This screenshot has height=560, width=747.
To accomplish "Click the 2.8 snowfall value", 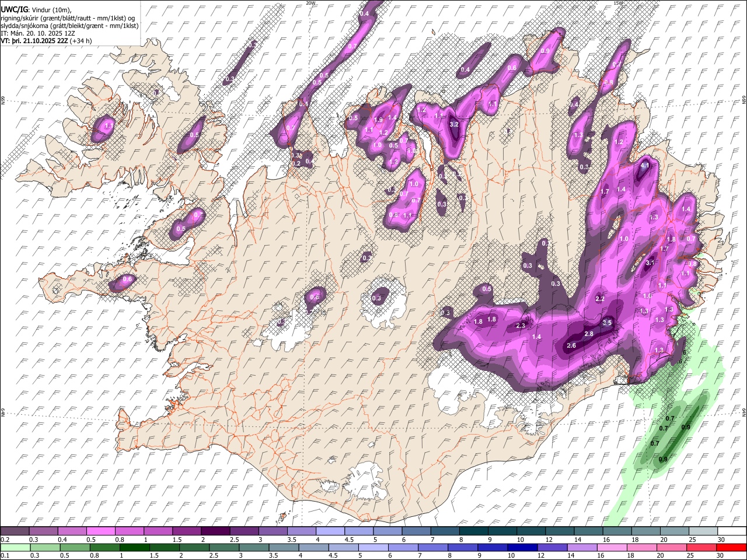I will click(589, 334).
